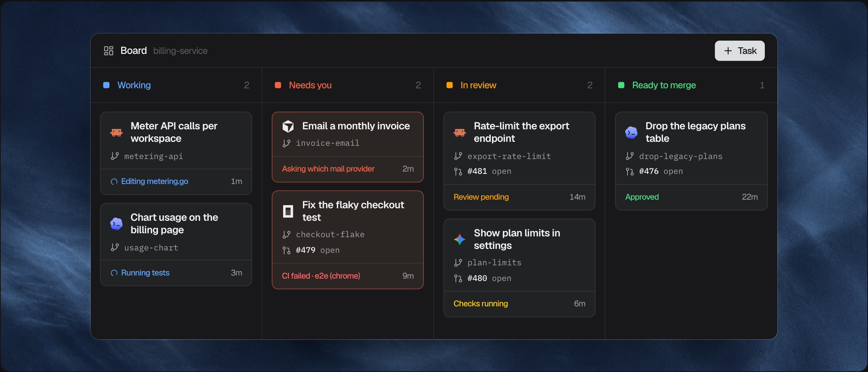Click the 14m timestamp on Rate-limit card
This screenshot has width=868, height=372.
577,197
